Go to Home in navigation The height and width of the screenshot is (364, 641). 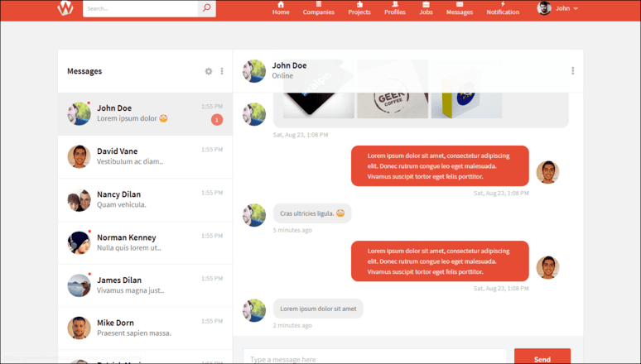[x=281, y=8]
